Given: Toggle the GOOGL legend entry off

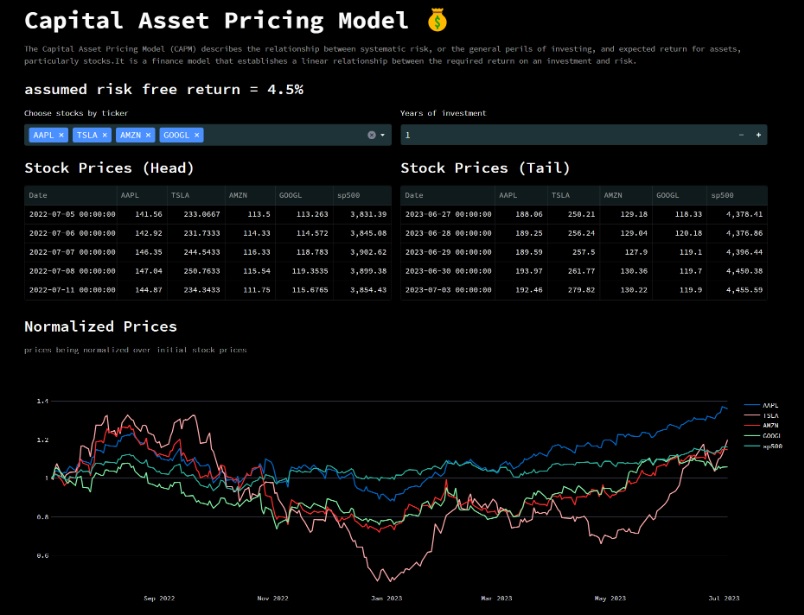Looking at the screenshot, I should click(x=770, y=436).
